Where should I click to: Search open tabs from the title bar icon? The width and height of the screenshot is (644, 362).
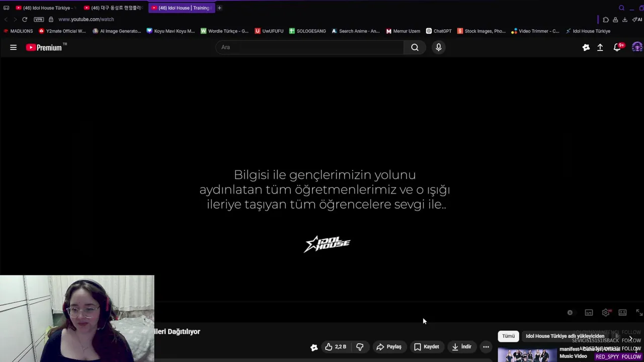(621, 8)
